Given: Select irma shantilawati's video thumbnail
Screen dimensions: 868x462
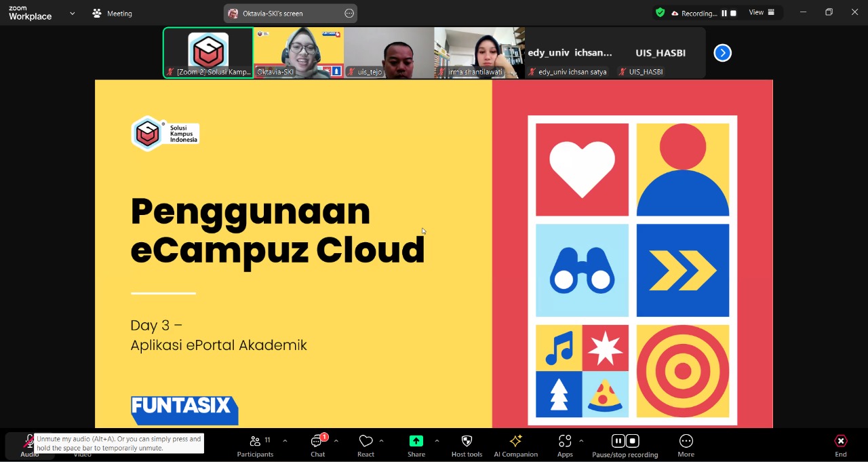Looking at the screenshot, I should pyautogui.click(x=479, y=53).
